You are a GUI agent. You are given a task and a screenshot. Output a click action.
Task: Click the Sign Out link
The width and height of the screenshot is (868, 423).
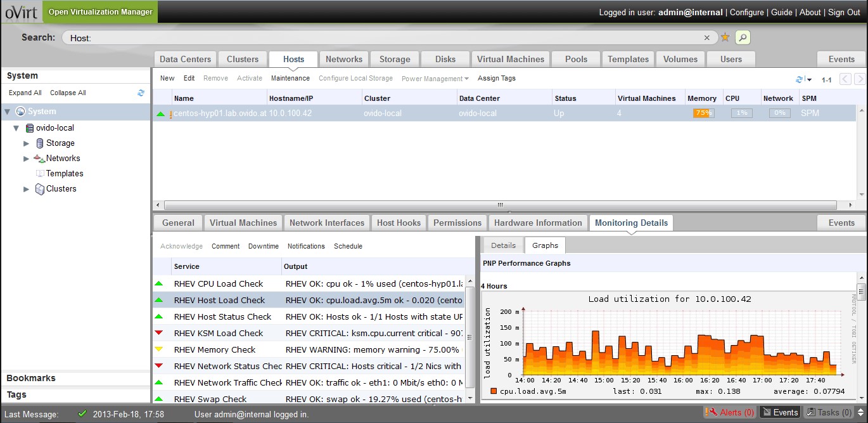[844, 12]
